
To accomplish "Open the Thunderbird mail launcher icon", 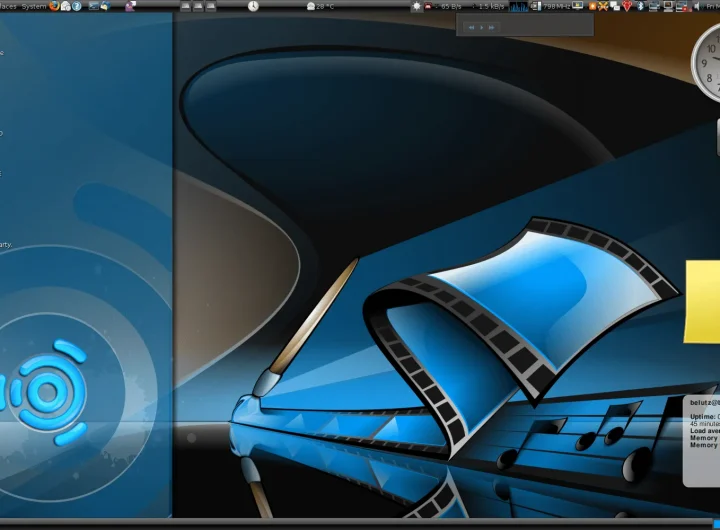I will 105,6.
